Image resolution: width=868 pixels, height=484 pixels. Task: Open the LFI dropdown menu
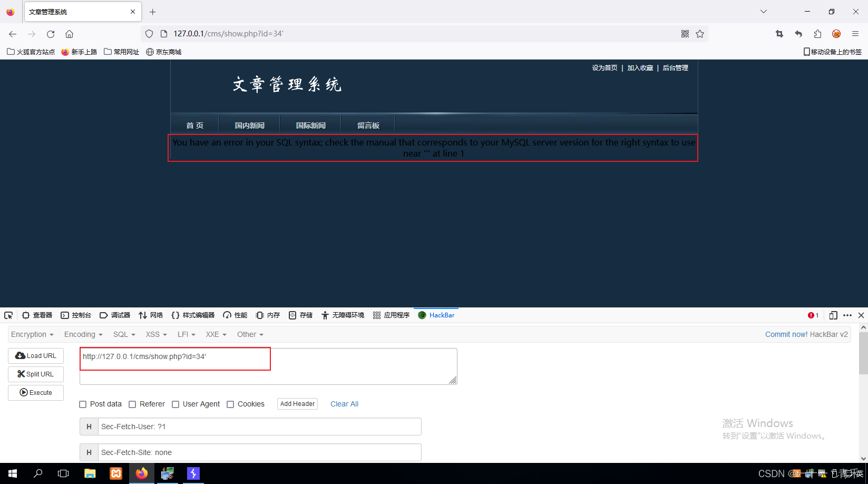point(187,335)
